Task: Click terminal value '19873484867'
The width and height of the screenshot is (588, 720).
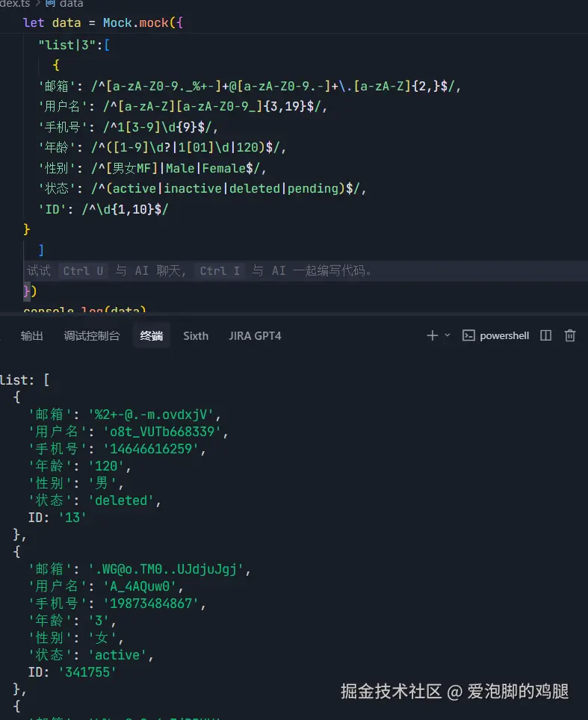Action: 151,603
